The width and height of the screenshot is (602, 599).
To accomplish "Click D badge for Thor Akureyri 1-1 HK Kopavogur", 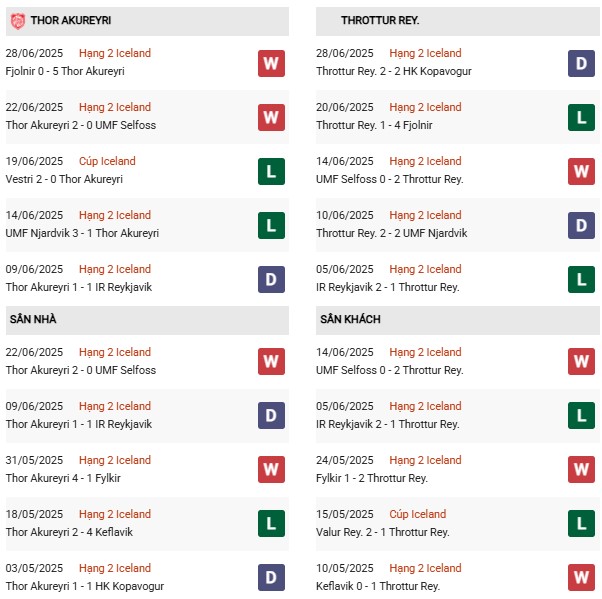I will (271, 577).
